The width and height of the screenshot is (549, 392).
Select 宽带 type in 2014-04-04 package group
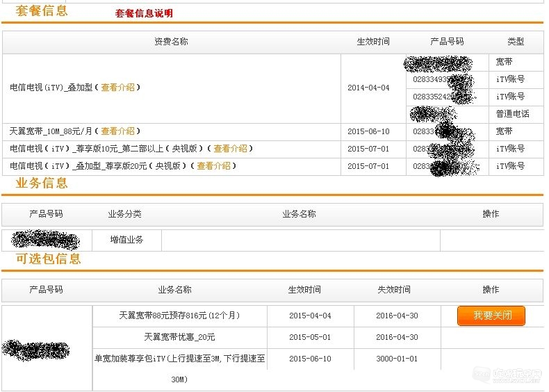click(505, 62)
